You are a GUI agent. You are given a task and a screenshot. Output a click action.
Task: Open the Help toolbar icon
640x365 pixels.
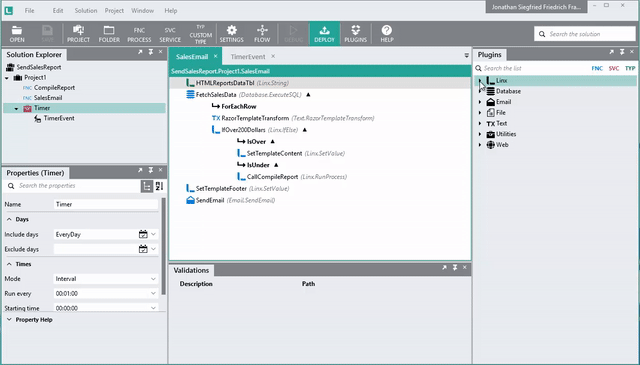pyautogui.click(x=387, y=33)
